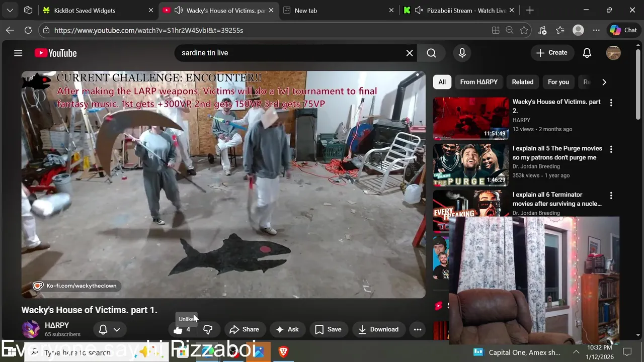Viewport: 644px width, 362px height.
Task: Switch to Pizzaboiii Stream tab
Action: coord(459,10)
